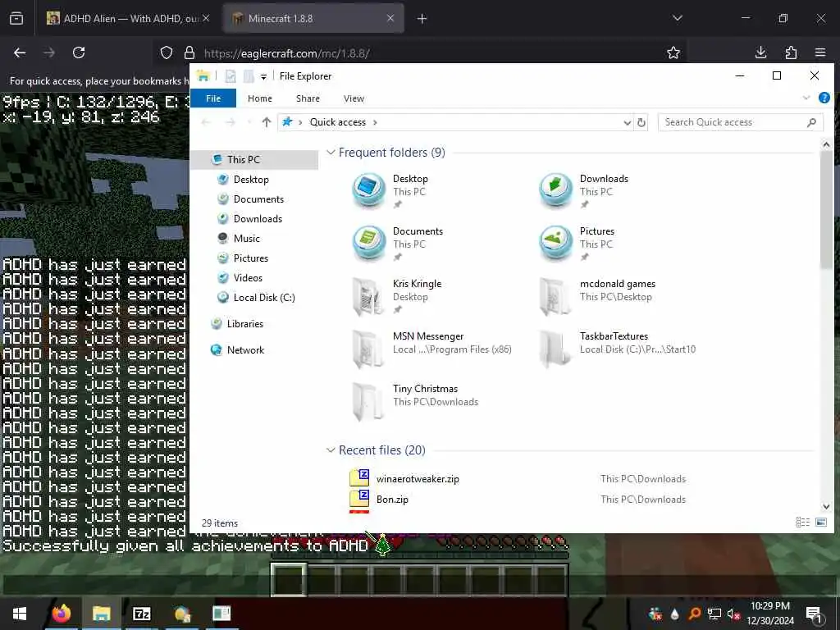Click the Properties quick access toolbar icon
Image resolution: width=840 pixels, height=630 pixels.
point(231,76)
